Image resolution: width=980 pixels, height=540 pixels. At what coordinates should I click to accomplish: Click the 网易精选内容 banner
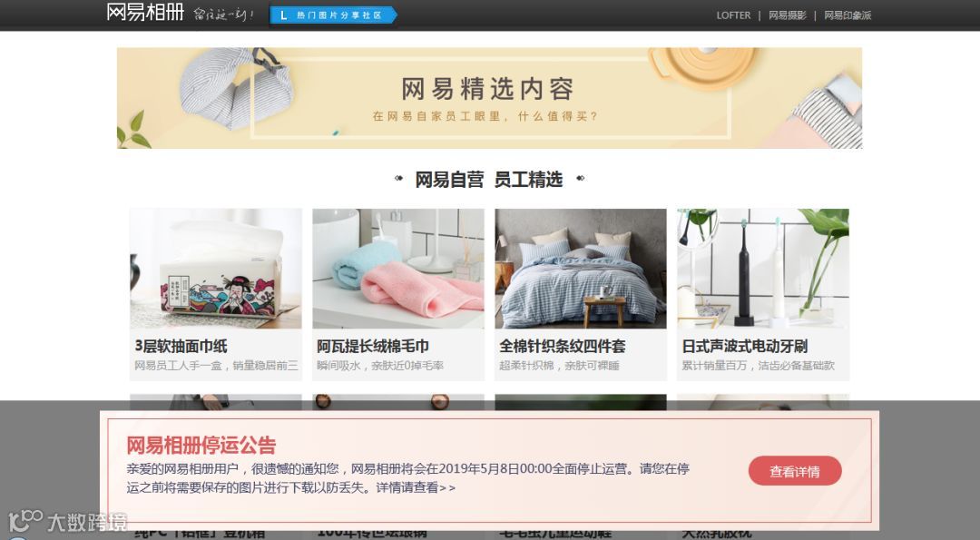489,98
